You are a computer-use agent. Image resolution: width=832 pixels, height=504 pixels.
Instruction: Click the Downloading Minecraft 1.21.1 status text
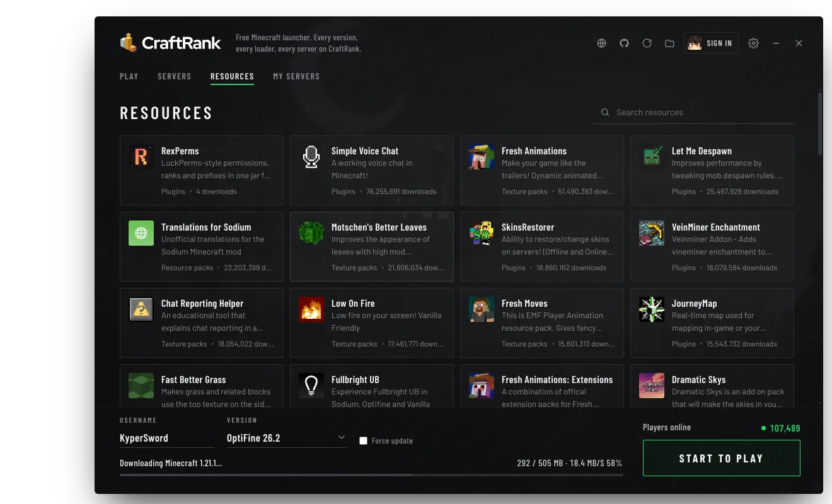click(171, 463)
